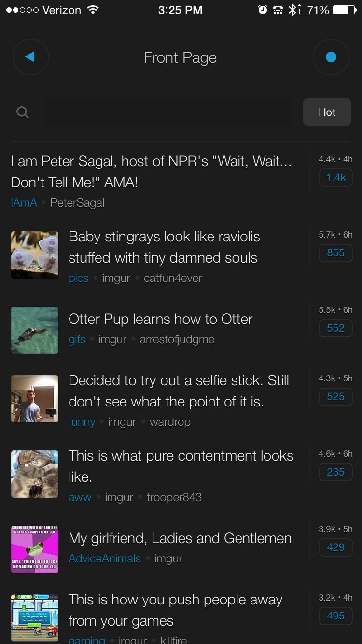
Task: Open the 552 comments on Otter Pup
Action: (335, 328)
